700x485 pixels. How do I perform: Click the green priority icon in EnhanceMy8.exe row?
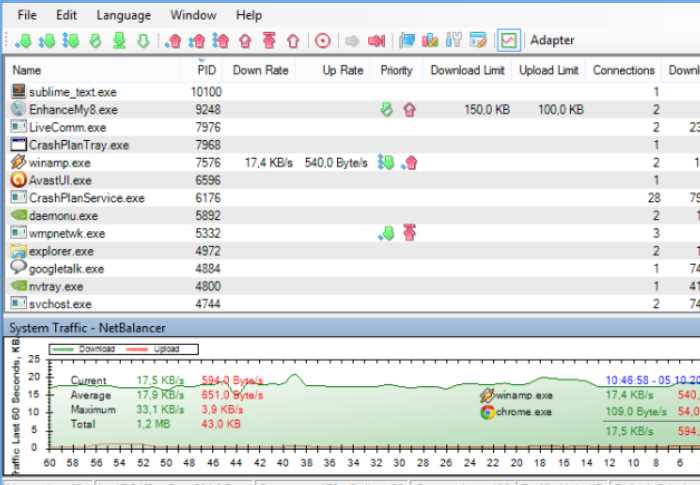[x=387, y=109]
